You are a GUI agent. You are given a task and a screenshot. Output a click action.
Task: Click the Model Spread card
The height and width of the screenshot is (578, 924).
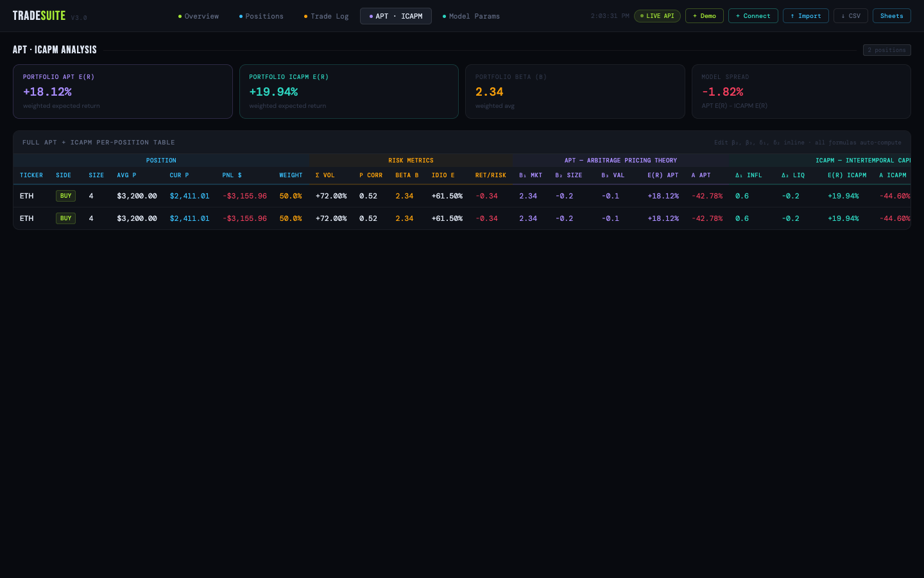point(801,91)
